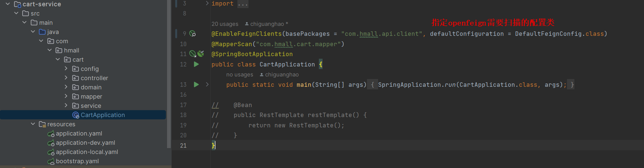Collapse the cart-service module root
The image size is (644, 168).
coord(8,4)
